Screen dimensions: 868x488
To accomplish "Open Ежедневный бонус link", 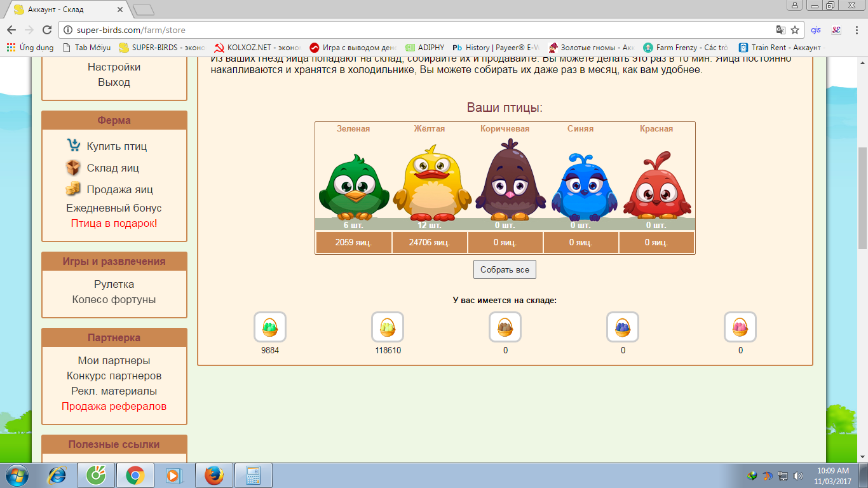I will (x=114, y=208).
